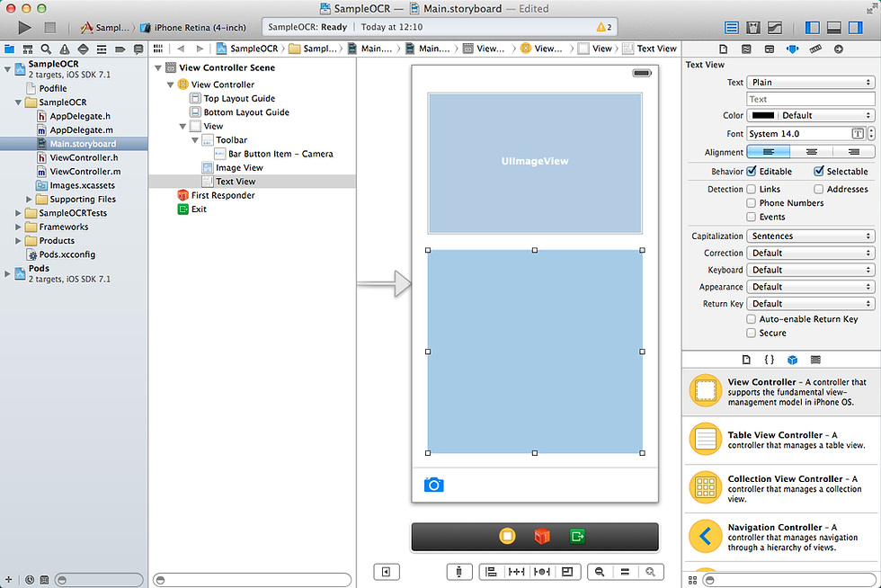Enable Events detection
Image resolution: width=881 pixels, height=588 pixels.
752,217
